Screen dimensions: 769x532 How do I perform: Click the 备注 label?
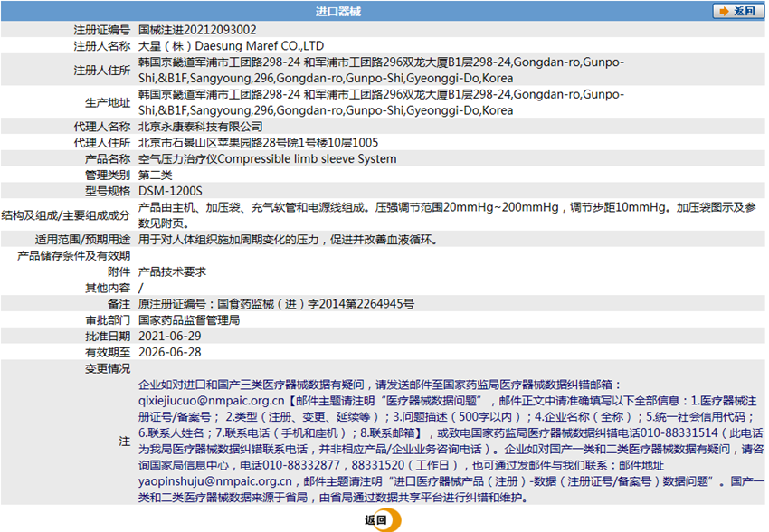point(119,304)
